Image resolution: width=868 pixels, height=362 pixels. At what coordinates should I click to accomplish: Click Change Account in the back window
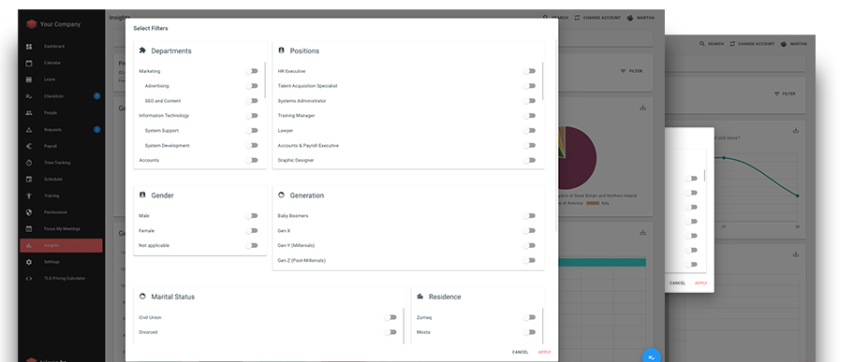(752, 44)
